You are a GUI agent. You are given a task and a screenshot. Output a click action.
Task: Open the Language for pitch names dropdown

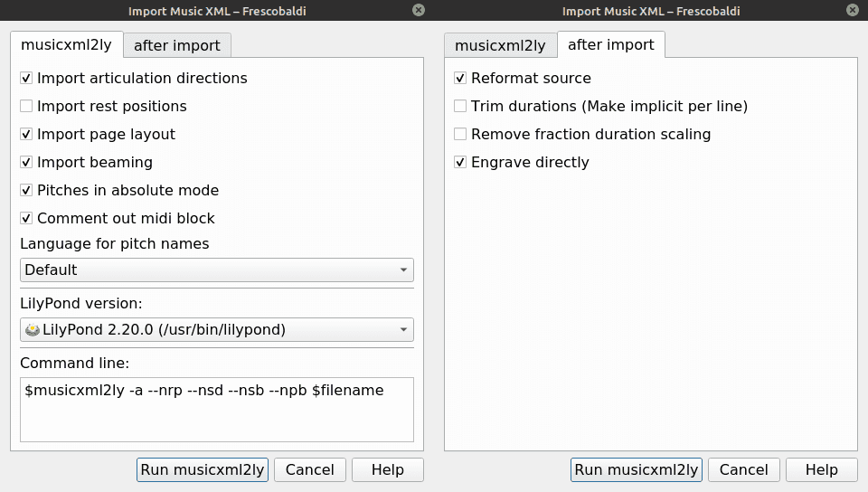click(x=216, y=270)
